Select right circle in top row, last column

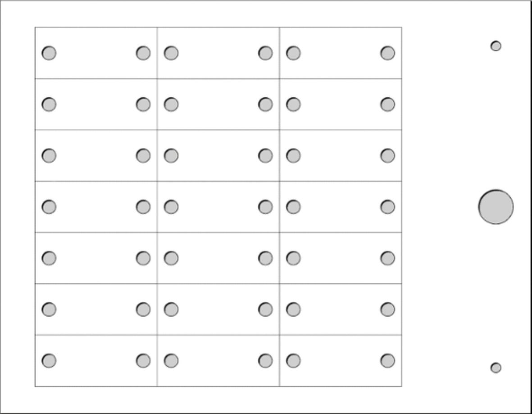pyautogui.click(x=387, y=53)
